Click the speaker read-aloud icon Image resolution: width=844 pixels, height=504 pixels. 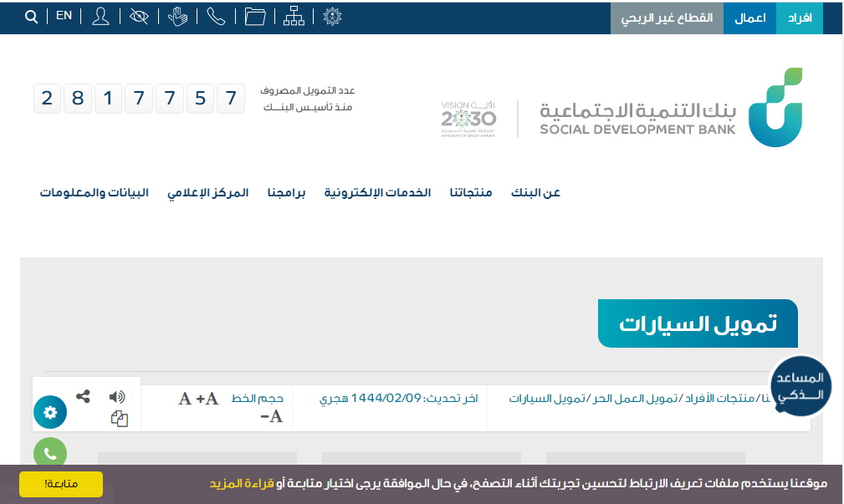117,397
